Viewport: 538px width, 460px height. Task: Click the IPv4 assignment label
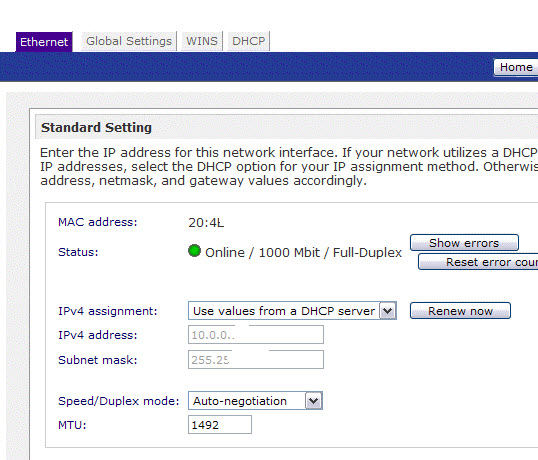[x=108, y=311]
